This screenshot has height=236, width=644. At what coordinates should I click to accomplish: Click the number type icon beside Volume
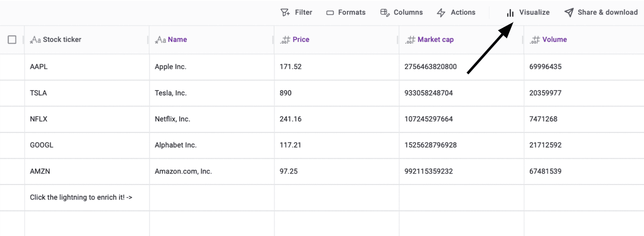(535, 40)
